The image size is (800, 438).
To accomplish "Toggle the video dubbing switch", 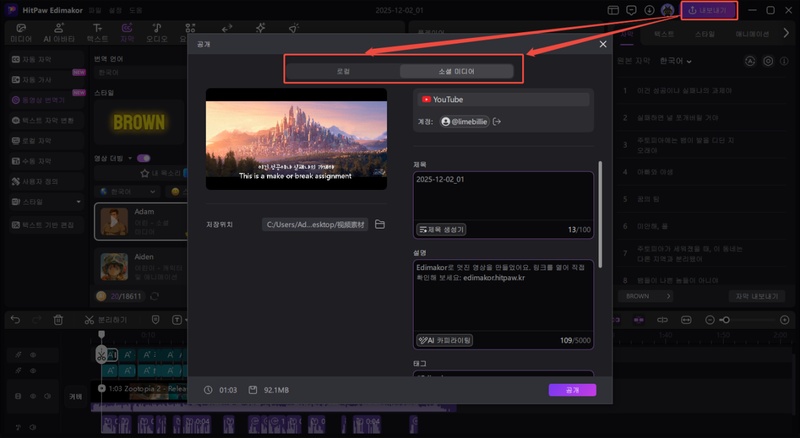I will click(143, 158).
